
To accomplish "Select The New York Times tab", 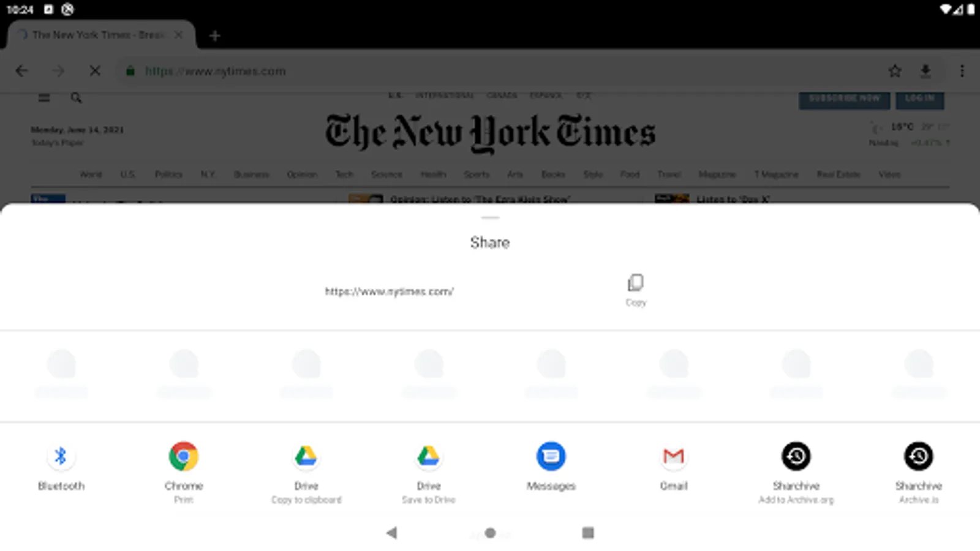I will (x=98, y=35).
